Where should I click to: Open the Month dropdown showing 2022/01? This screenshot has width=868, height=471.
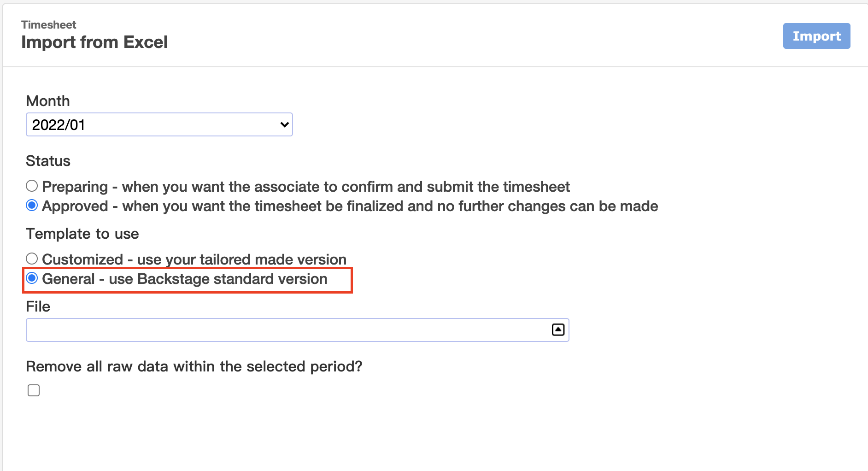click(x=159, y=124)
